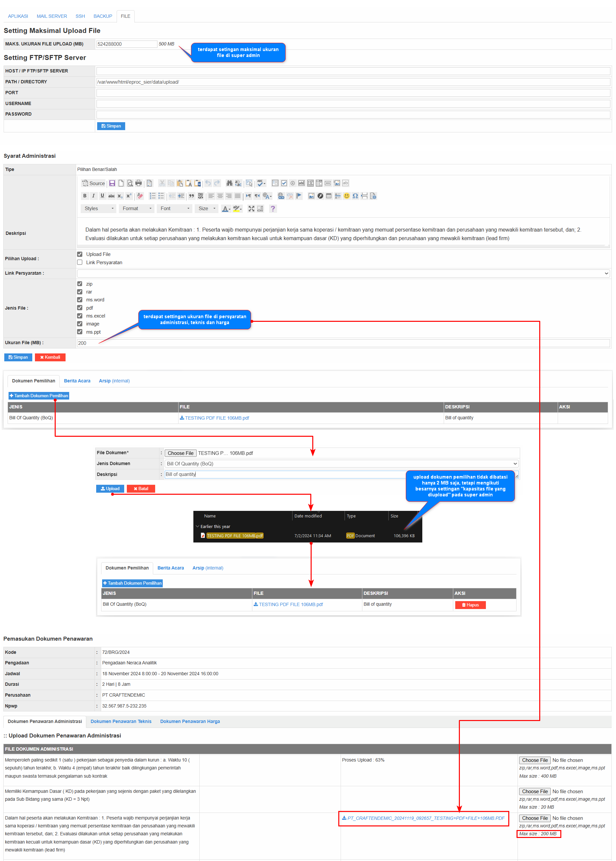Uncheck the zip file type
Image resolution: width=616 pixels, height=861 pixels.
click(80, 284)
